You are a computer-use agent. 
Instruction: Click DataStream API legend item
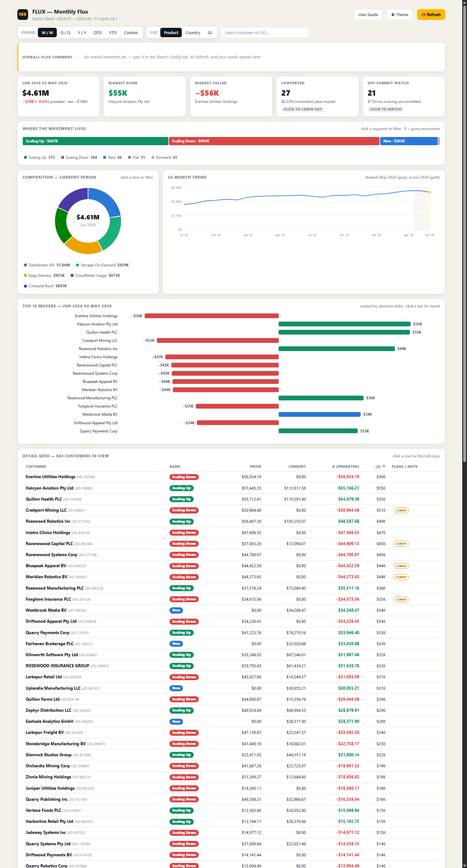tap(47, 265)
